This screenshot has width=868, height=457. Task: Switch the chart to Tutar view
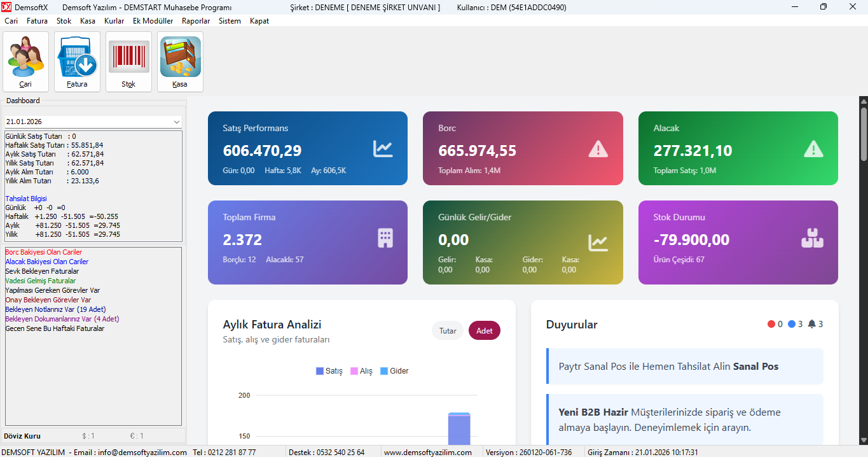448,331
